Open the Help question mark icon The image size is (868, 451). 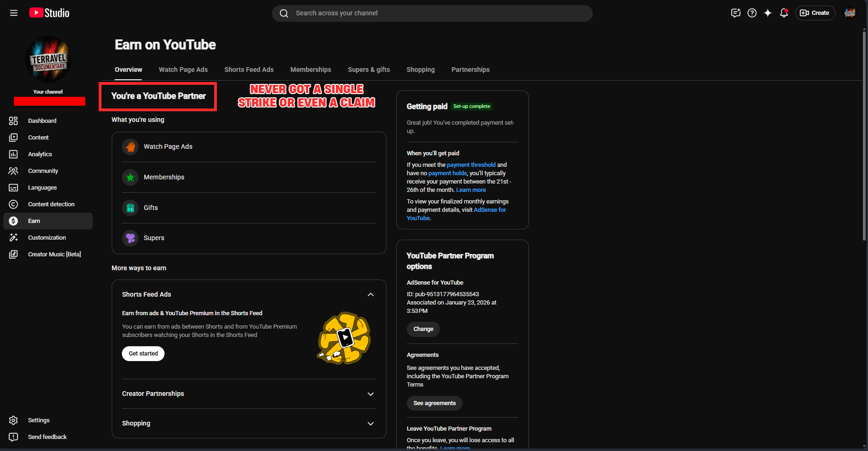click(752, 13)
